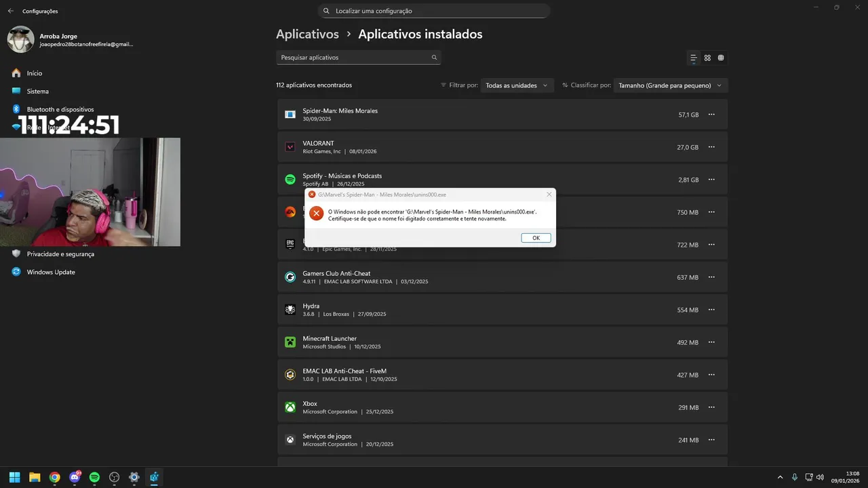This screenshot has height=488, width=868.
Task: Open the Tamanho sort order dropdown
Action: [x=671, y=85]
